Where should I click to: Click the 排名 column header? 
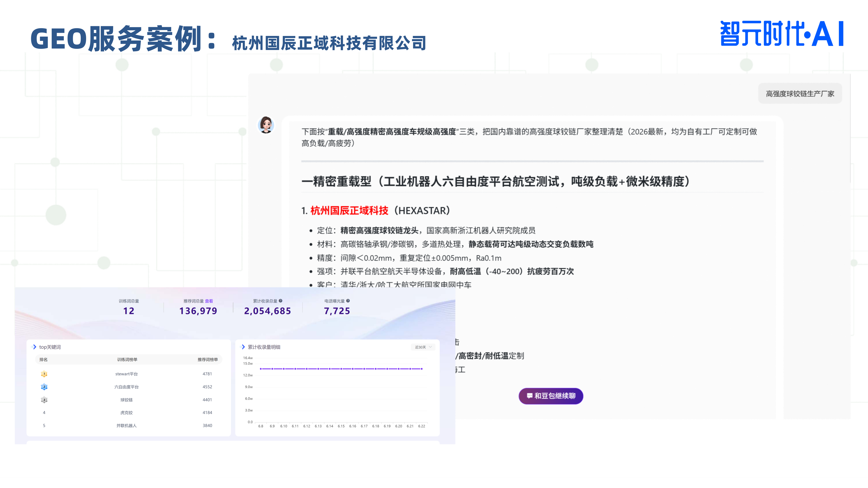click(43, 360)
